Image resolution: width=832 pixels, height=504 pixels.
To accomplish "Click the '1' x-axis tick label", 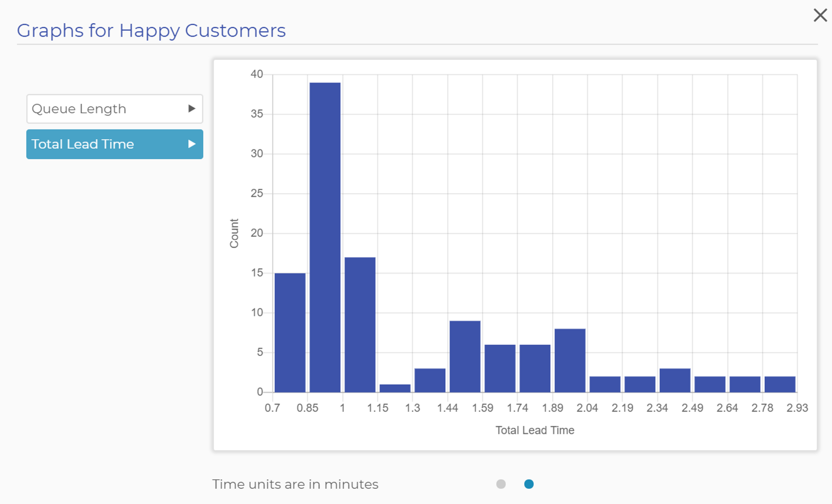I will [343, 408].
